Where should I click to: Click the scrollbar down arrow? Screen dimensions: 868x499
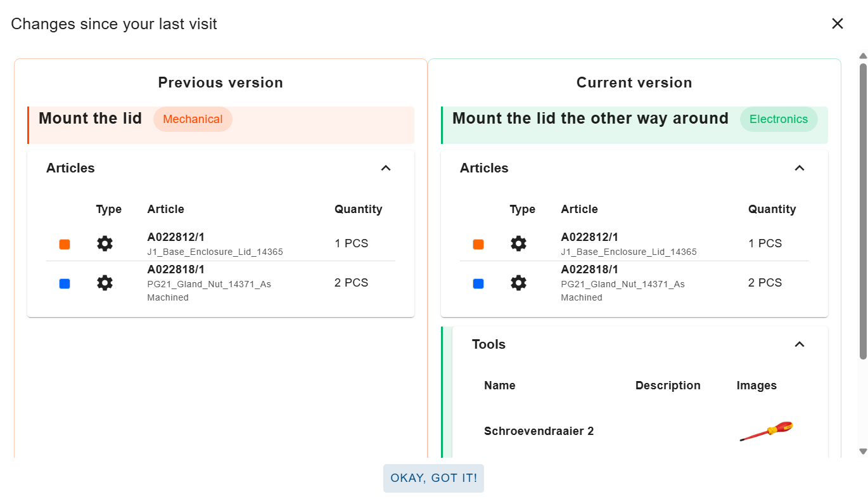(863, 451)
